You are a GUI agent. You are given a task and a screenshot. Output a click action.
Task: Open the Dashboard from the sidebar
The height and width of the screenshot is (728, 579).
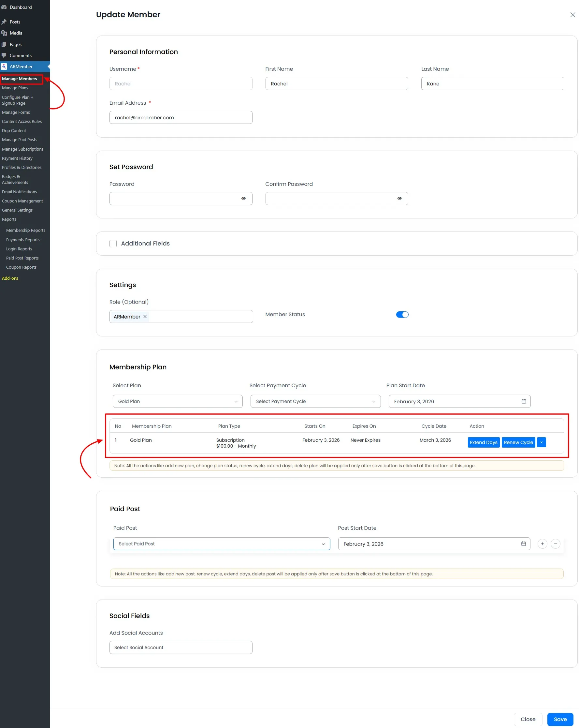tap(5, 7)
